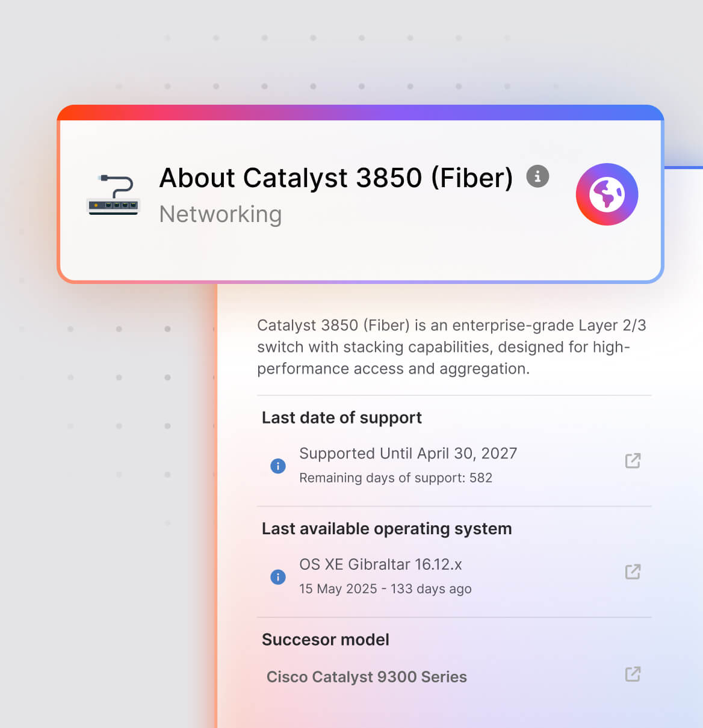Click the Networking category label
703x728 pixels.
click(x=220, y=214)
